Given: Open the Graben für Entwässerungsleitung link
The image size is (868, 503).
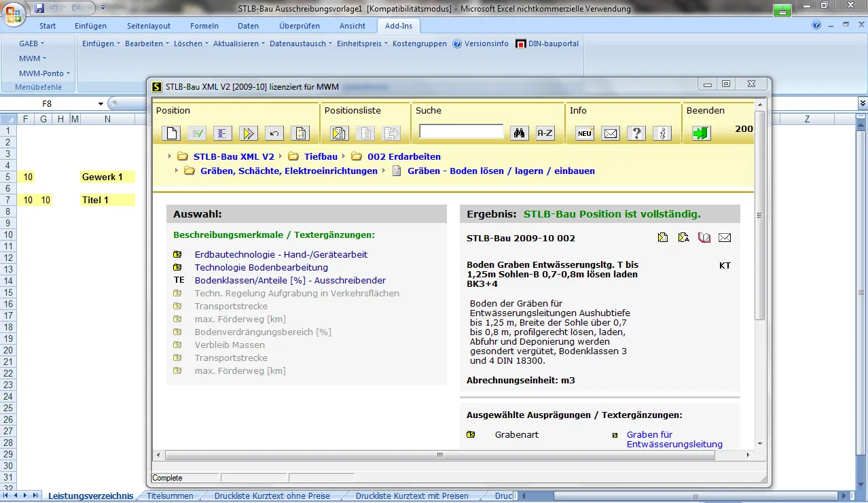Looking at the screenshot, I should (x=674, y=440).
